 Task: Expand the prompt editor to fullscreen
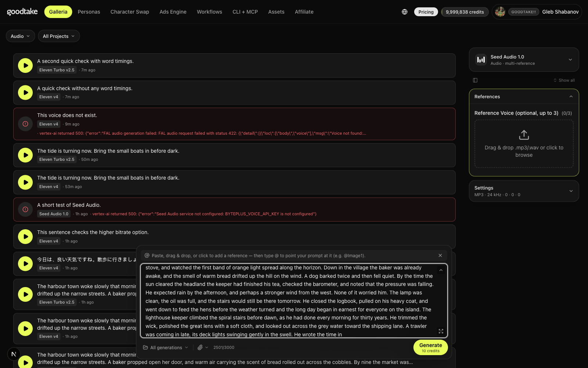click(x=441, y=331)
